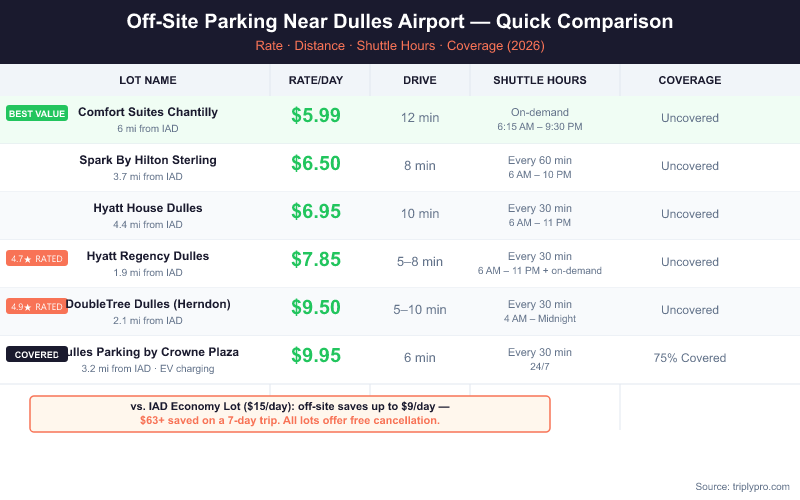Click the SHUTTLE HOURS column header
Screen dimensions: 800x500
pyautogui.click(x=540, y=80)
